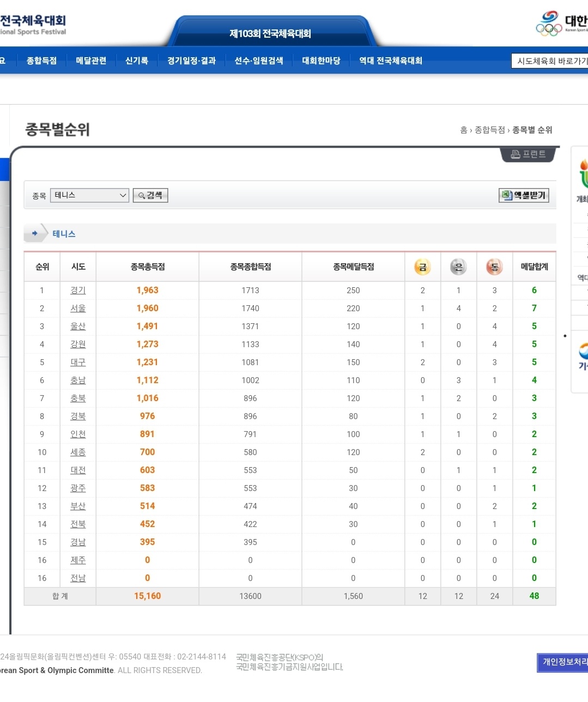This screenshot has width=588, height=702.
Task: Click the 개인정보처리 privacy policy button
Action: click(x=563, y=662)
